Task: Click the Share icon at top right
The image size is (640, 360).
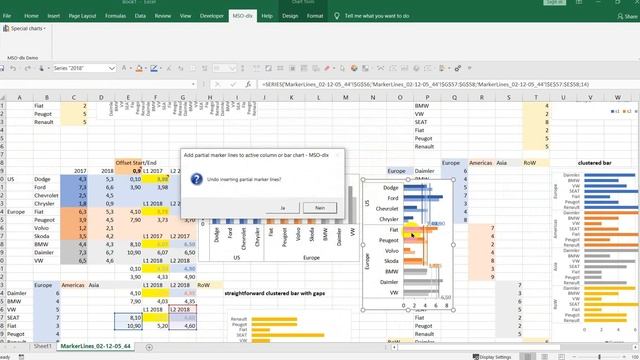Action: pyautogui.click(x=620, y=16)
